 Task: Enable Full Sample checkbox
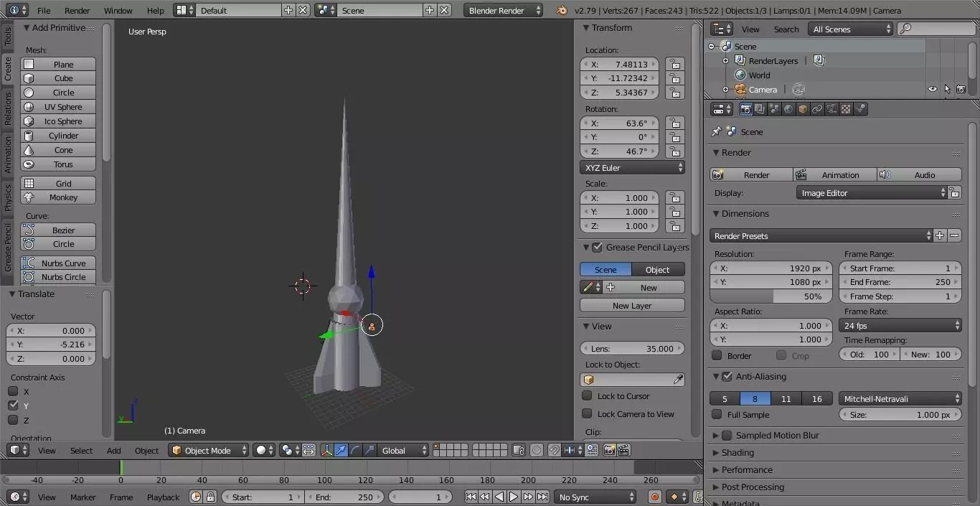[x=717, y=414]
